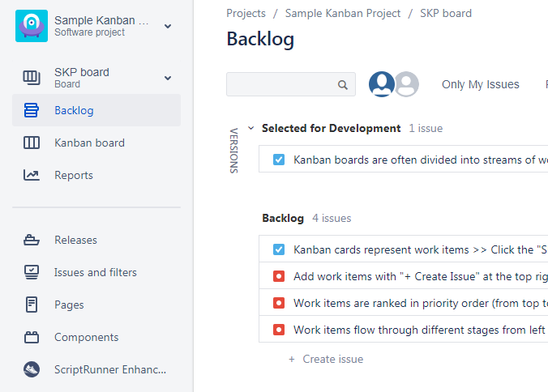Click the Kanban board icon
This screenshot has width=548, height=392.
[x=32, y=143]
